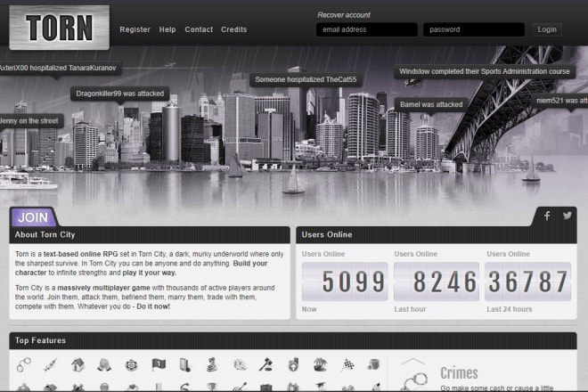Viewport: 588px width, 392px height.
Task: Click the 'Last 24 hours' label
Action: pos(510,309)
